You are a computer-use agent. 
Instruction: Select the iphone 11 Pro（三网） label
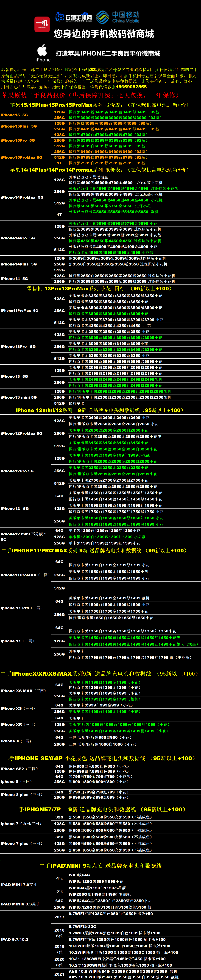click(x=22, y=608)
